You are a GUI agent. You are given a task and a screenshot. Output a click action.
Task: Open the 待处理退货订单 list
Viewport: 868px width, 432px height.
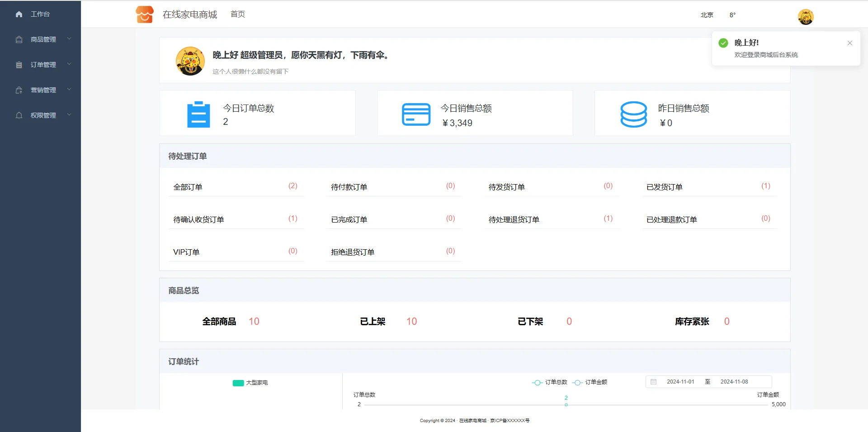click(514, 219)
